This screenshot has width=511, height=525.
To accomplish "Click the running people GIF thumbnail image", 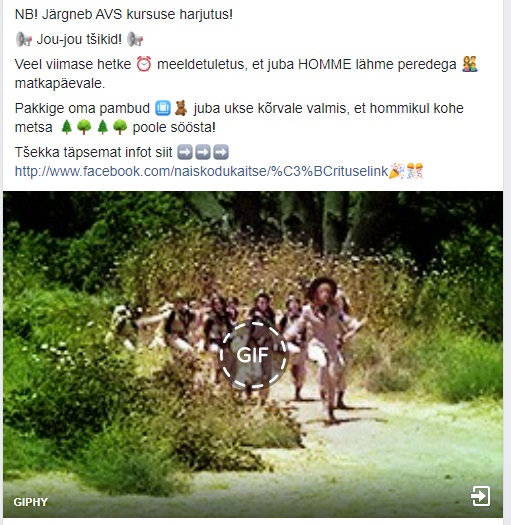I will pyautogui.click(x=253, y=354).
